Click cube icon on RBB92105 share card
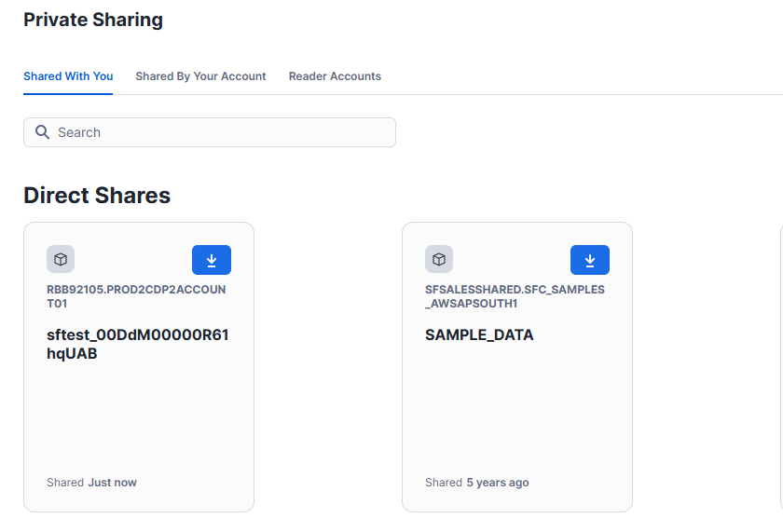The image size is (783, 532). (61, 259)
